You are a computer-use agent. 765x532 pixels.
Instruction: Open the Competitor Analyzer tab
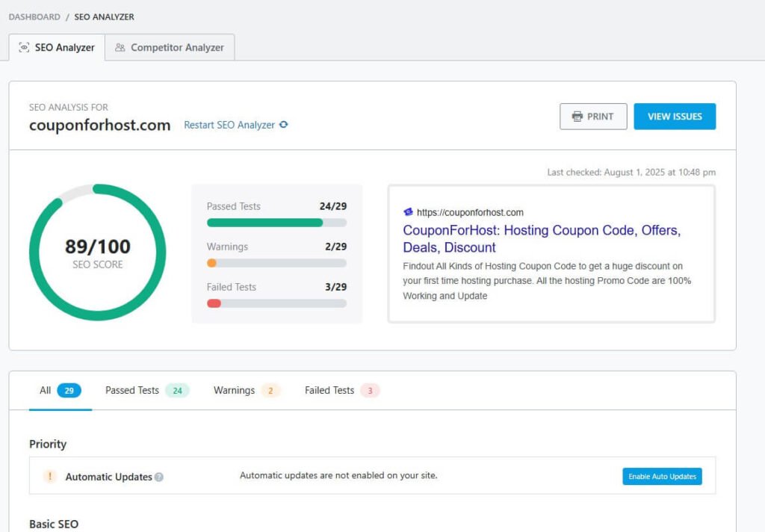click(170, 47)
